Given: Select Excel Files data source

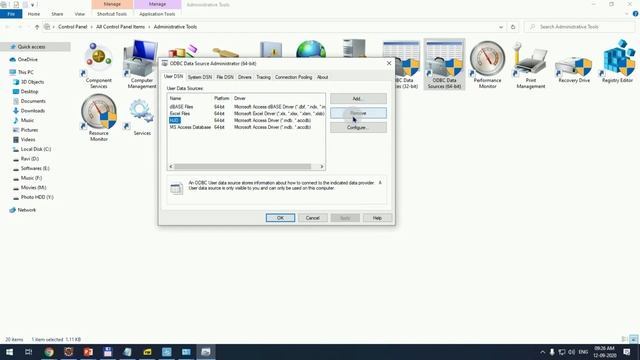Looking at the screenshot, I should [x=247, y=113].
